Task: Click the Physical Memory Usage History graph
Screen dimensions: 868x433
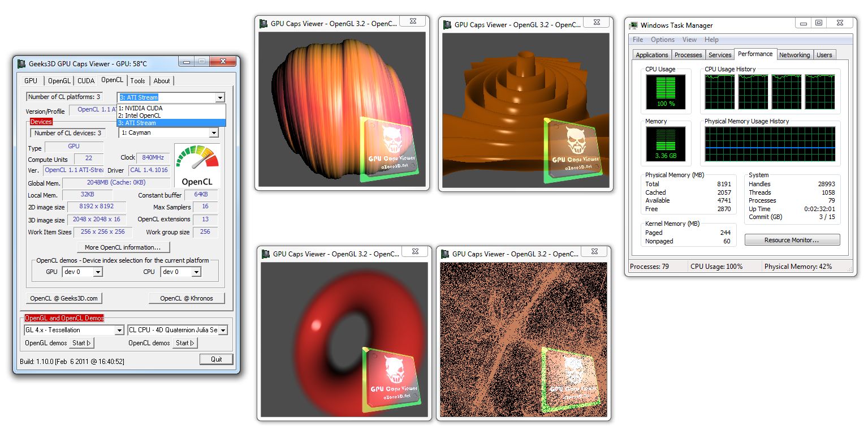Action: [x=770, y=145]
